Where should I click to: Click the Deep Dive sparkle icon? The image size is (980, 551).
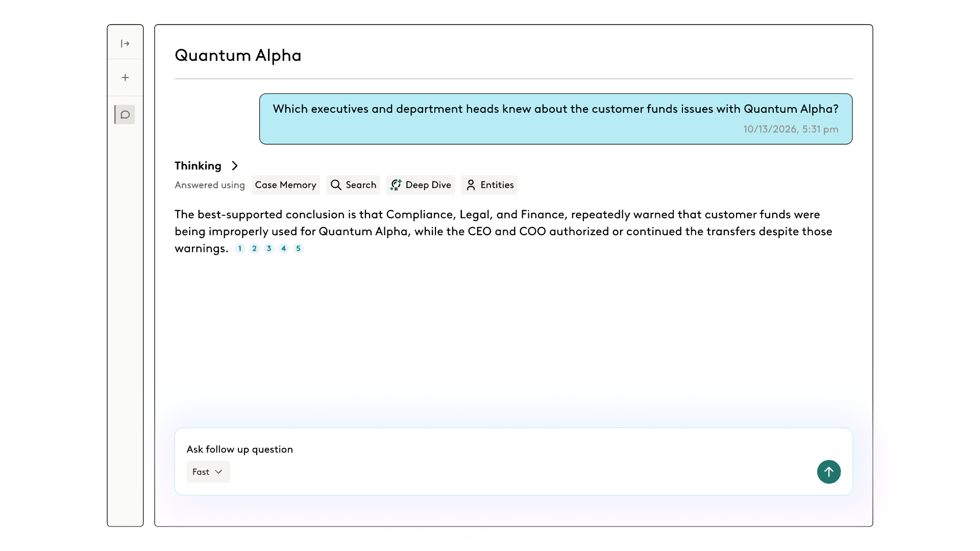coord(396,185)
